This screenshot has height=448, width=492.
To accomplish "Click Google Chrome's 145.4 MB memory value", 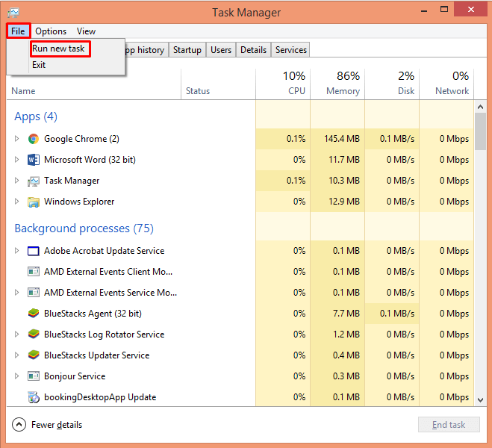I will point(342,139).
